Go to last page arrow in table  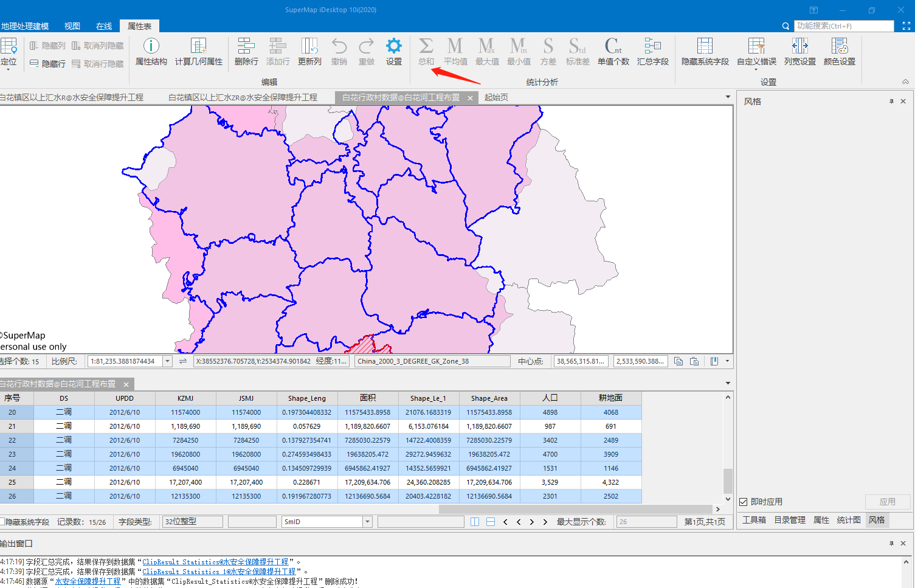pos(545,522)
